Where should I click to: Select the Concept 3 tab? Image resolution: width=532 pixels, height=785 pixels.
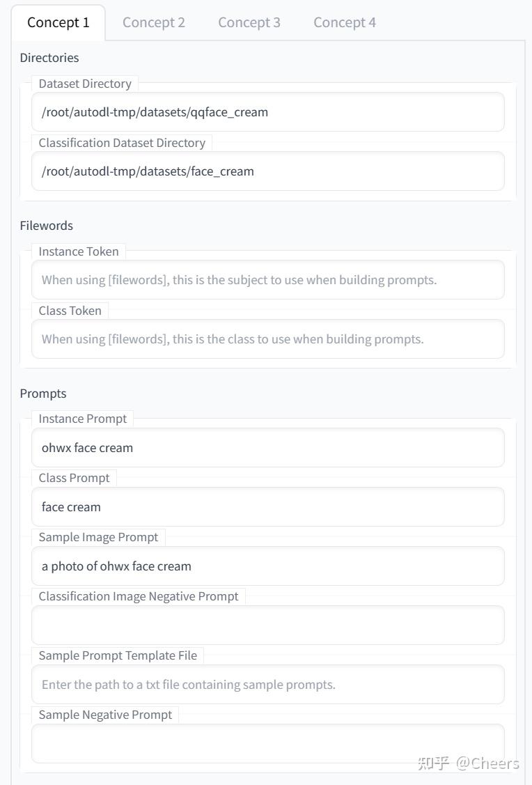point(249,22)
